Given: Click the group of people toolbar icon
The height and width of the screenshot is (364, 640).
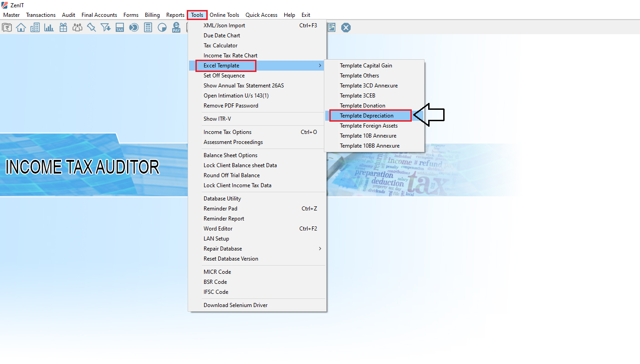Looking at the screenshot, I should click(77, 28).
